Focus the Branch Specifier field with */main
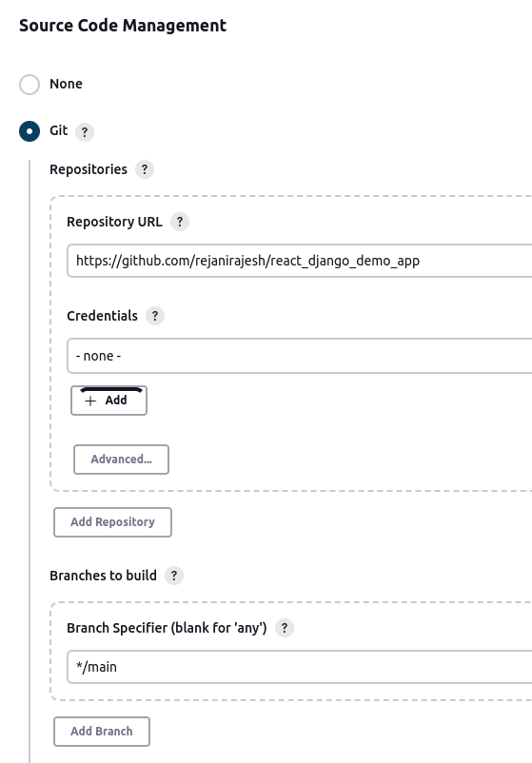532x763 pixels. pyautogui.click(x=300, y=667)
